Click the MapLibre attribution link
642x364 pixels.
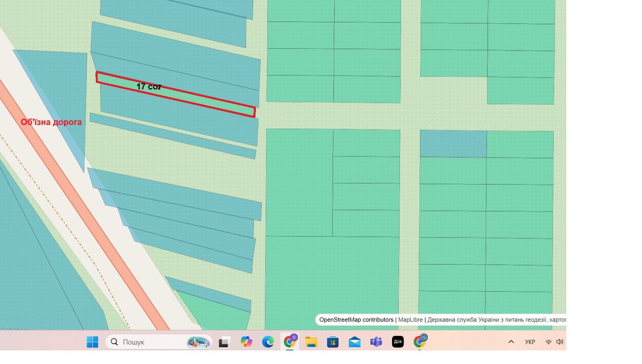410,320
